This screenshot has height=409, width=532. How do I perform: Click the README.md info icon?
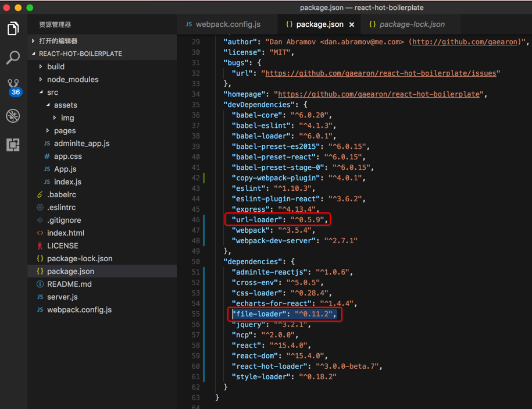(40, 284)
